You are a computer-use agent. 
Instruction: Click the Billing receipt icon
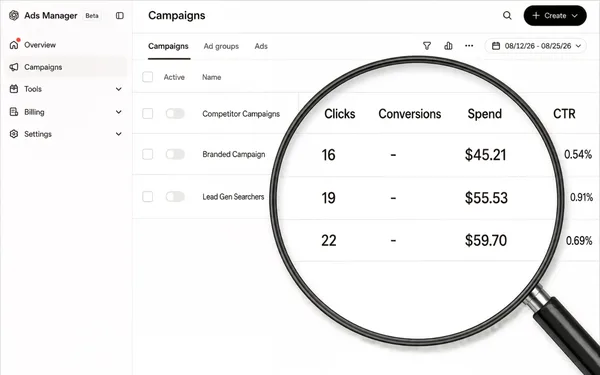coord(14,112)
